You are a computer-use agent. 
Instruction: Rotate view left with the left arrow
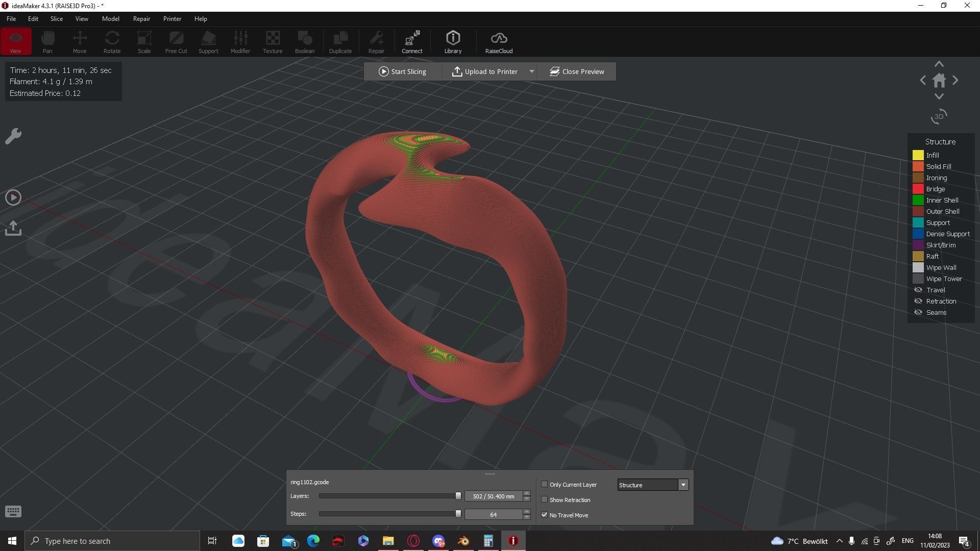(x=923, y=80)
